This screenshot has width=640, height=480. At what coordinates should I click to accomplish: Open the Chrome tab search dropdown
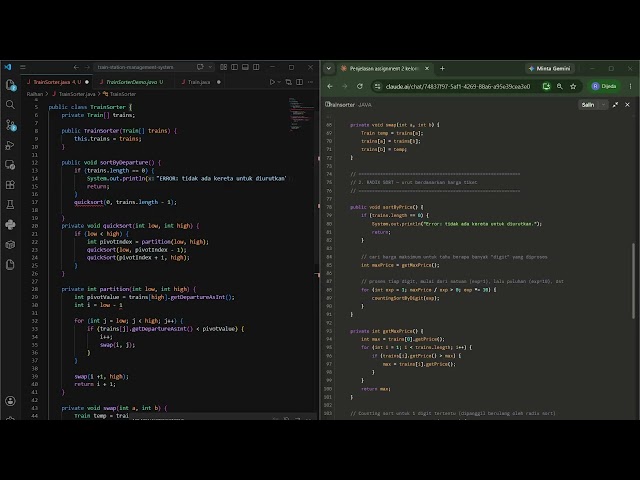[329, 68]
